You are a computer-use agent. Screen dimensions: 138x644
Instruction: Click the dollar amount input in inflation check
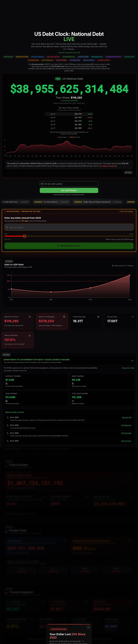(69, 227)
